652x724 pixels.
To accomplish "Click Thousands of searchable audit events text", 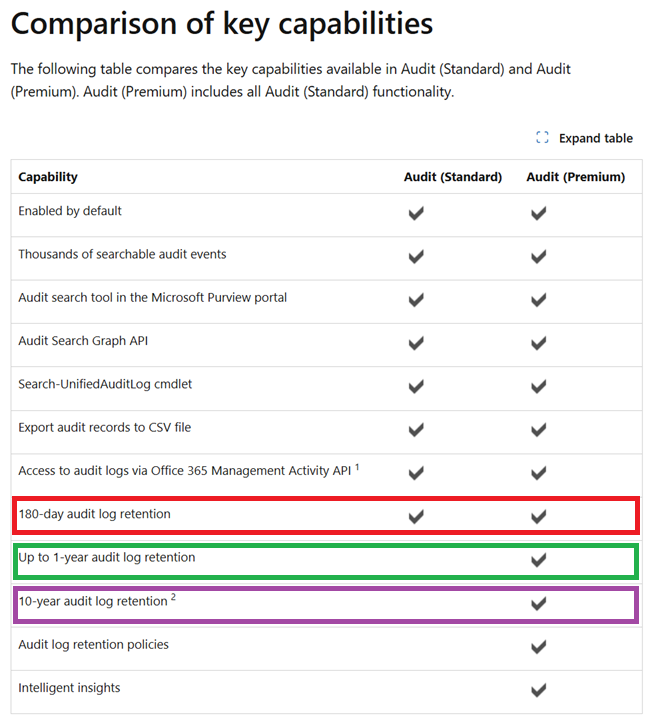I will [122, 254].
